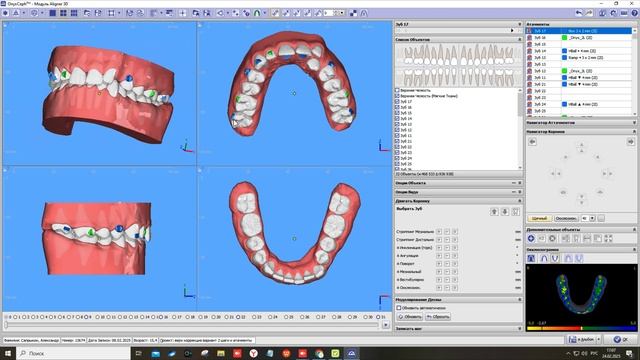Click the move-down arrow icon beside Выбрать Зуб
Viewport: 640px width, 360px height.
pos(505,211)
